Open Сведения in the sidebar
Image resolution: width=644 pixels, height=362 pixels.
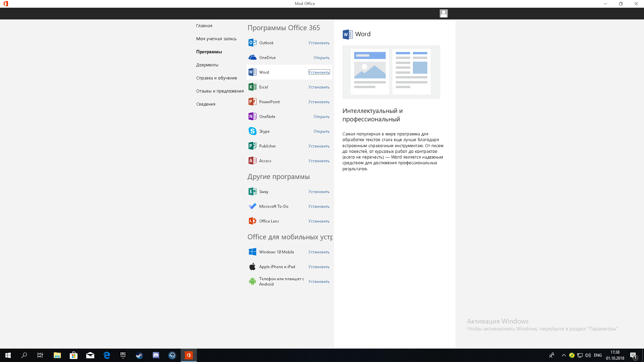pos(206,104)
